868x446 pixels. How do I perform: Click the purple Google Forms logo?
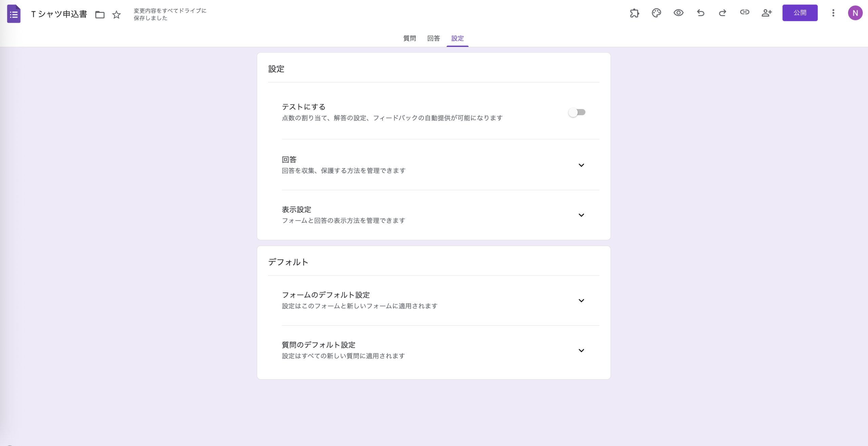14,14
